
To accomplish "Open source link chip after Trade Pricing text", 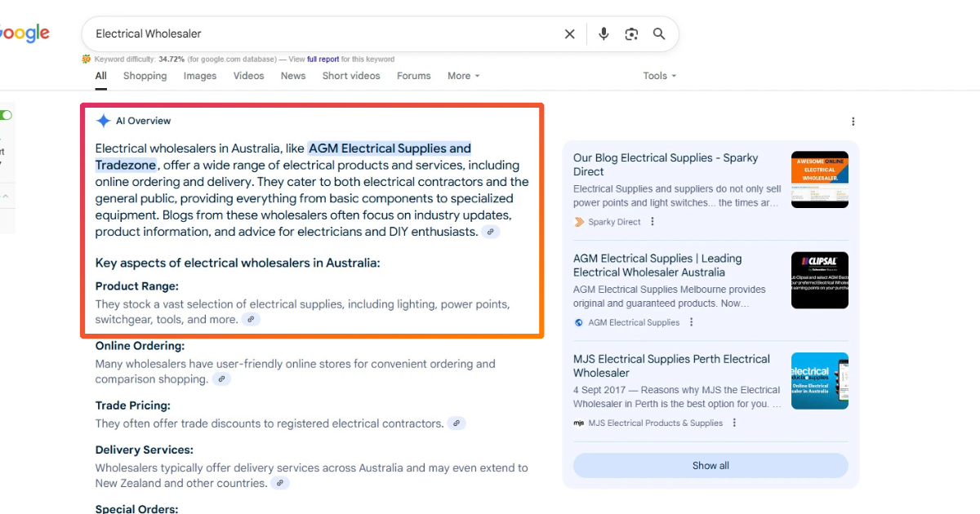I will (x=457, y=423).
